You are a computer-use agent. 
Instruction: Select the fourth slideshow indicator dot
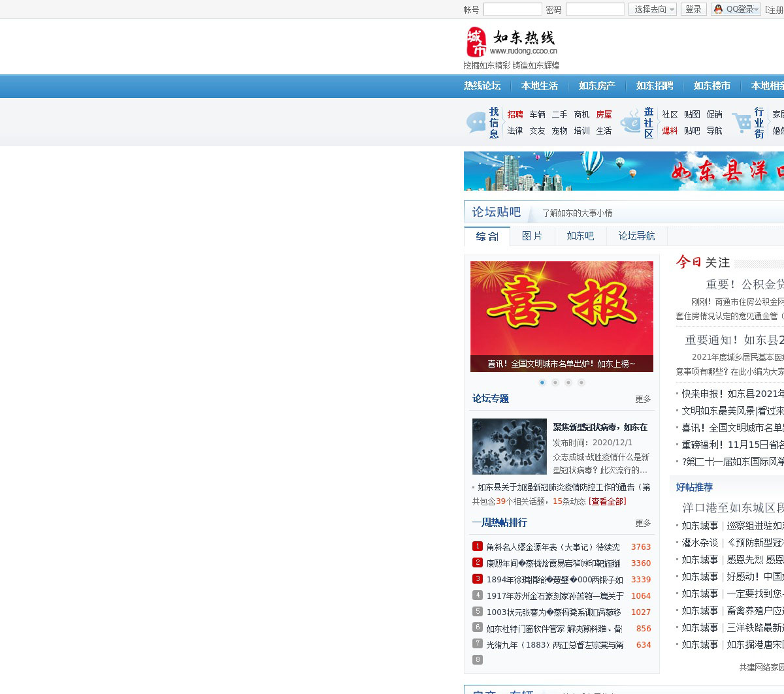click(x=581, y=383)
